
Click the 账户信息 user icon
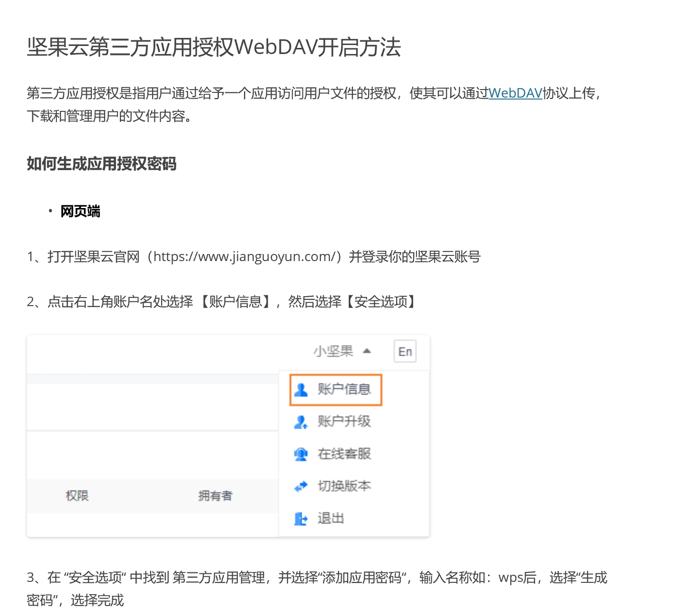(301, 390)
